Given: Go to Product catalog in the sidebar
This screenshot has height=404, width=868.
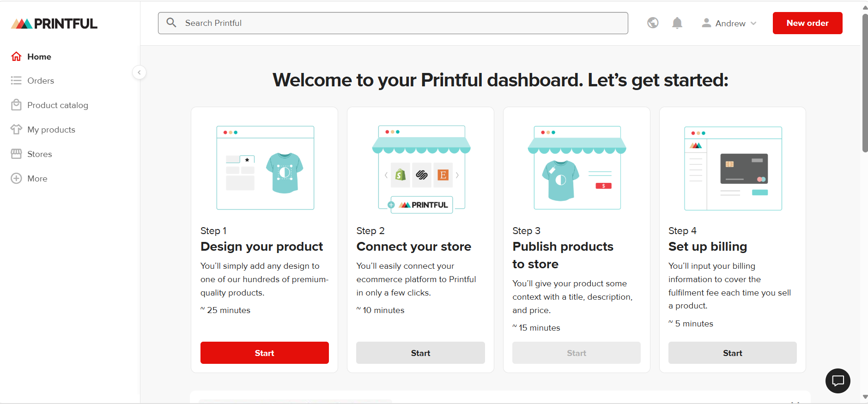Looking at the screenshot, I should tap(49, 105).
